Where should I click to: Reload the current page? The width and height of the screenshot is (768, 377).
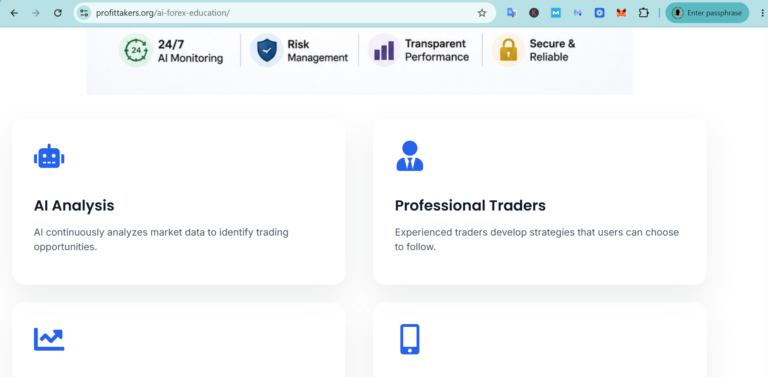click(x=58, y=13)
